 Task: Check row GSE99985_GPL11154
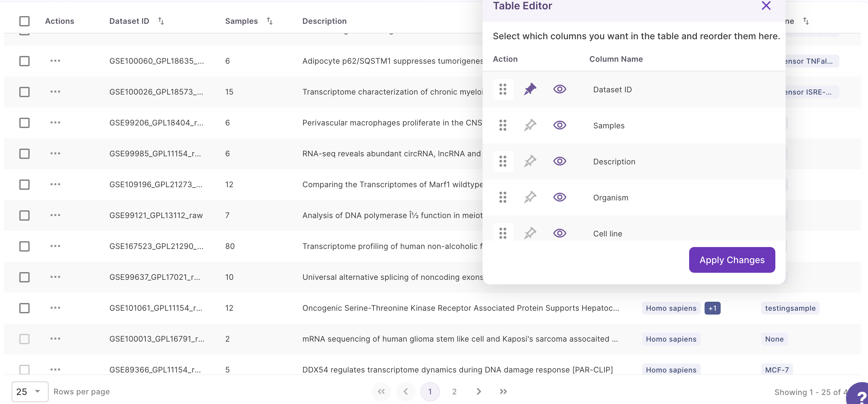click(x=24, y=154)
